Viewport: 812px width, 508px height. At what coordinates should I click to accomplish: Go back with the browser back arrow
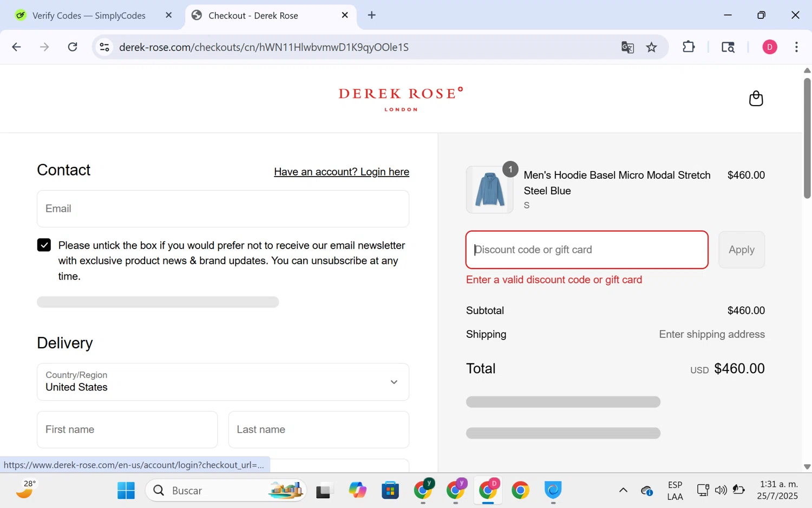(x=16, y=47)
